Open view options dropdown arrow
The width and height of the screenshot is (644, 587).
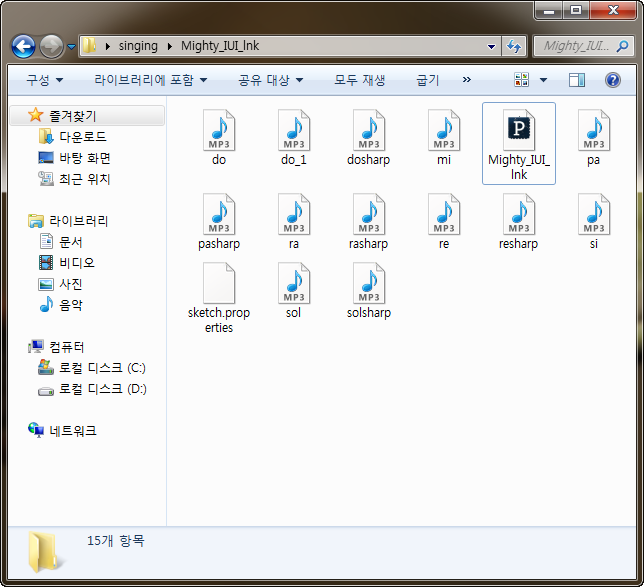click(x=543, y=80)
